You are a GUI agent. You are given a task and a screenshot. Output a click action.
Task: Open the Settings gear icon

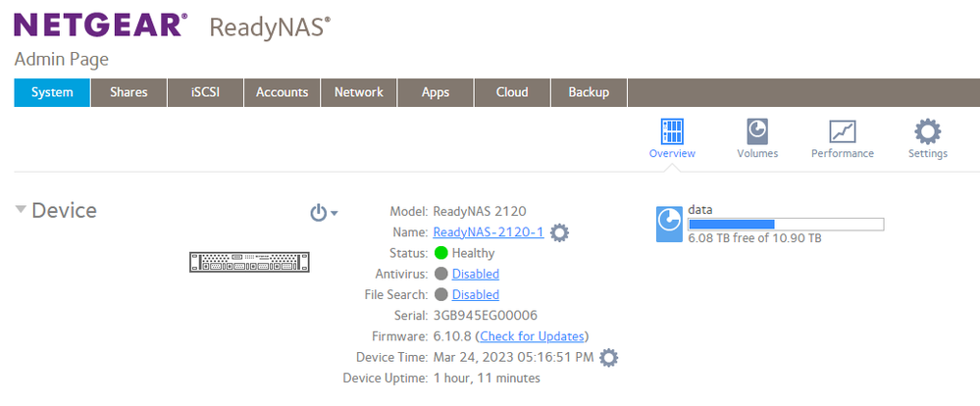click(x=927, y=131)
